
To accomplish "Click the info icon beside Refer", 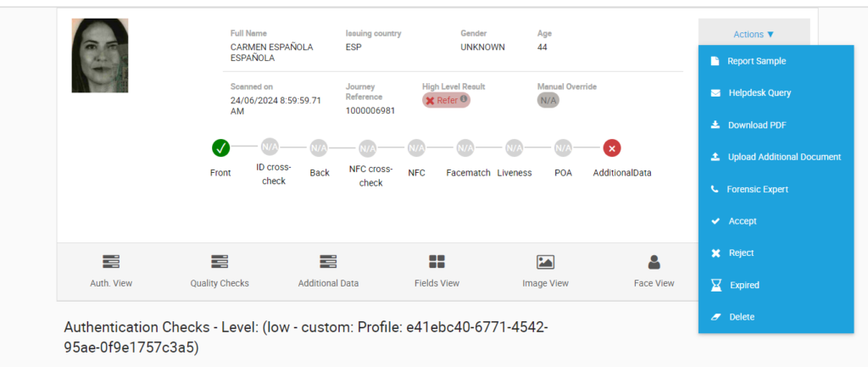I will 464,99.
